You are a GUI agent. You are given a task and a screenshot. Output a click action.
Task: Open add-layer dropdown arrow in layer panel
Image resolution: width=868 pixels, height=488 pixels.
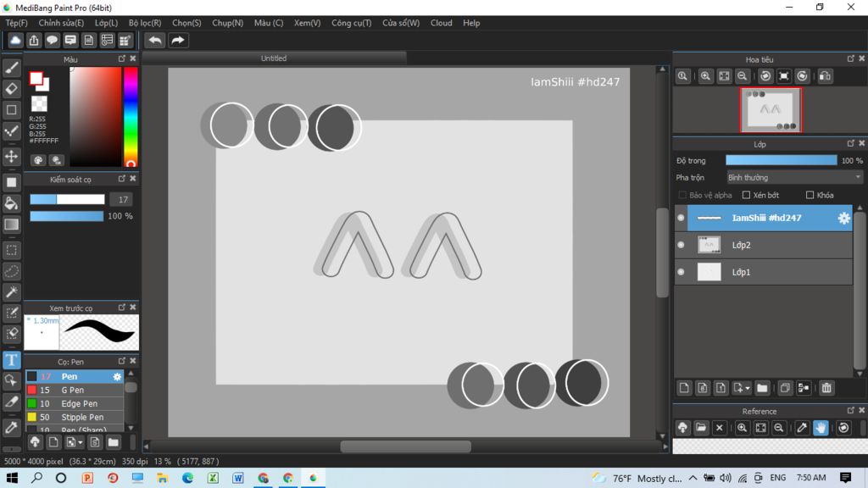coord(748,388)
